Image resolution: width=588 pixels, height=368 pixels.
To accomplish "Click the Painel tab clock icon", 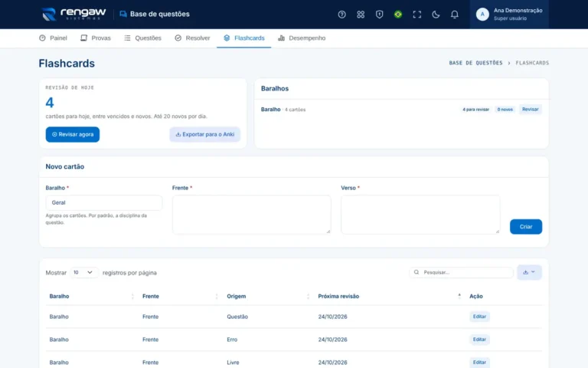I will (42, 38).
